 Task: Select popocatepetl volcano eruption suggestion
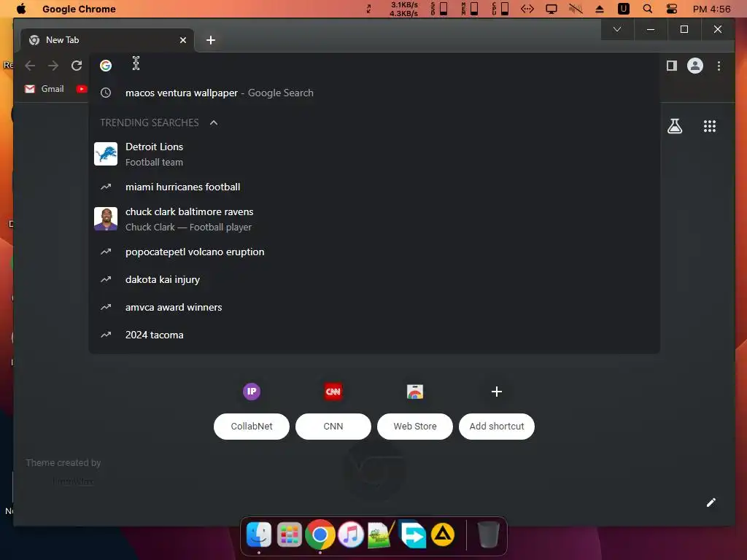click(374, 252)
